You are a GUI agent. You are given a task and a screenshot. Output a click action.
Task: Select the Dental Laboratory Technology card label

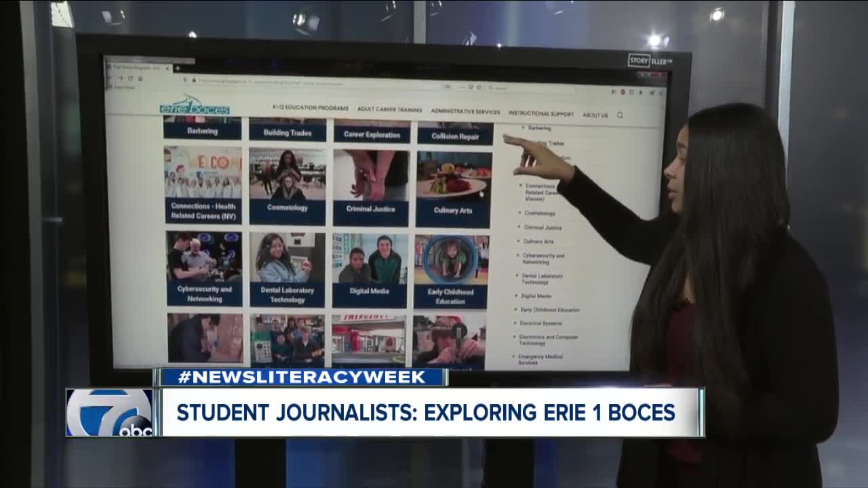point(288,295)
